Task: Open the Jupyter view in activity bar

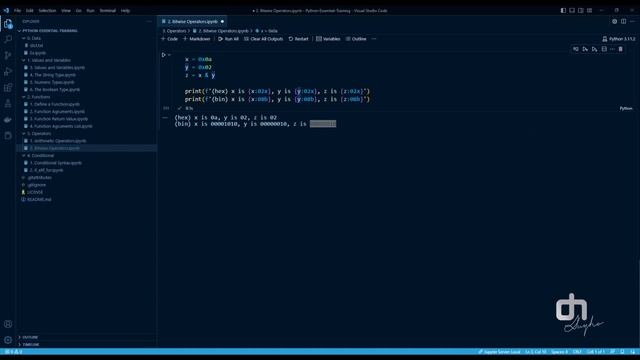Action: click(x=8, y=136)
